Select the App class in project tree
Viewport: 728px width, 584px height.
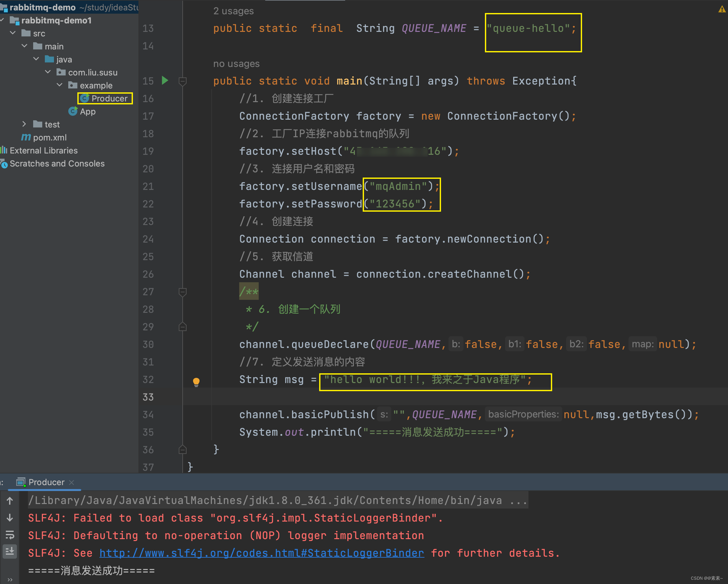[88, 111]
